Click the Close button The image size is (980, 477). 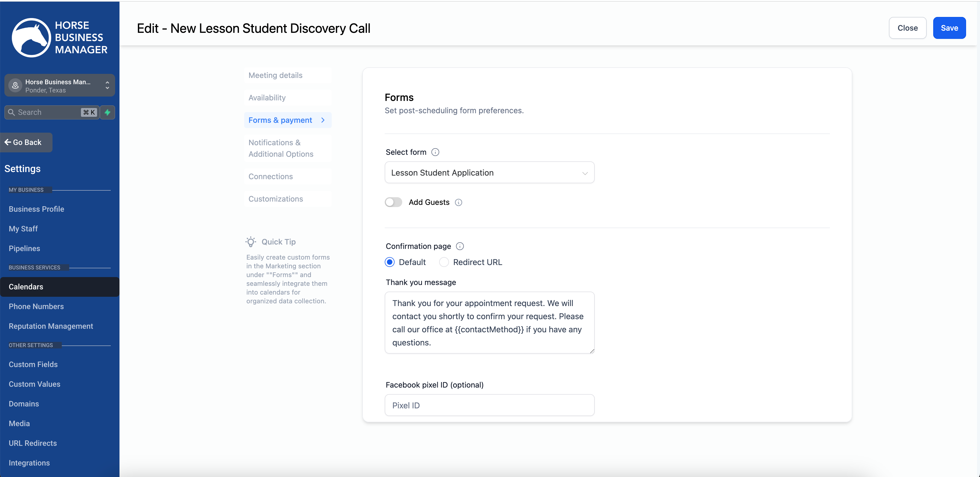(907, 28)
